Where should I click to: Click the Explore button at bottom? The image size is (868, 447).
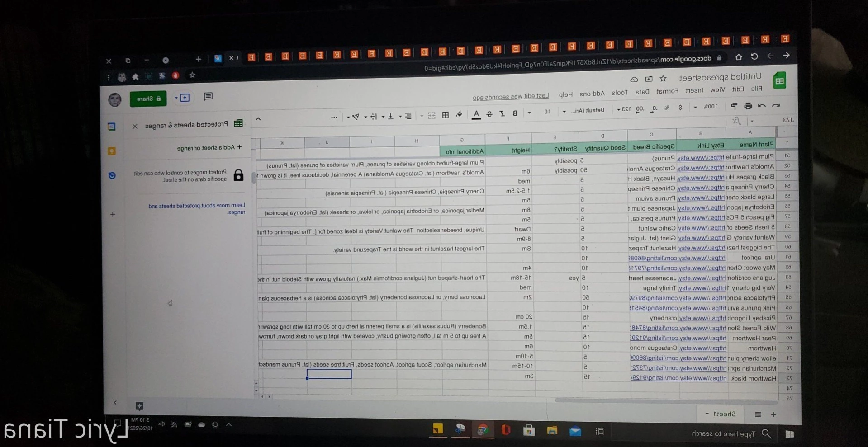[139, 406]
